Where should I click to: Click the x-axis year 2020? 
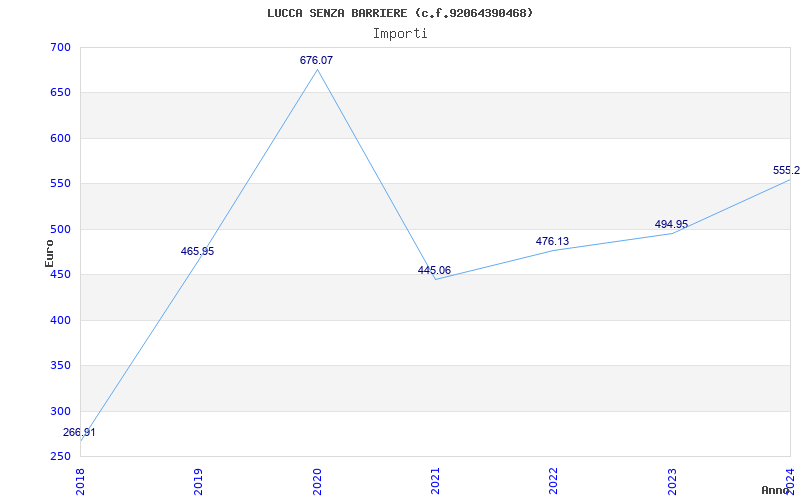317,482
